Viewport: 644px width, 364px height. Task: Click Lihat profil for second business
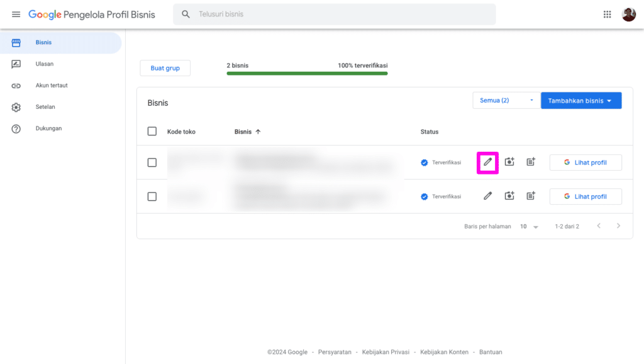(586, 196)
